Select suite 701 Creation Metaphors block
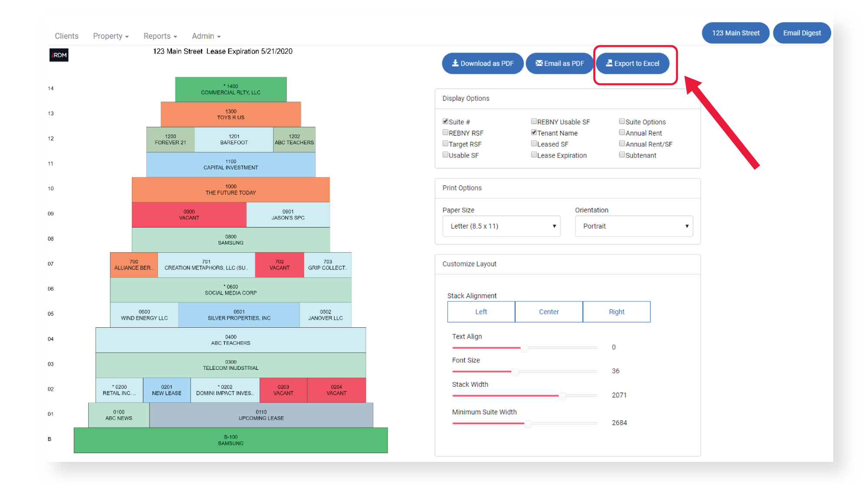 tap(207, 265)
